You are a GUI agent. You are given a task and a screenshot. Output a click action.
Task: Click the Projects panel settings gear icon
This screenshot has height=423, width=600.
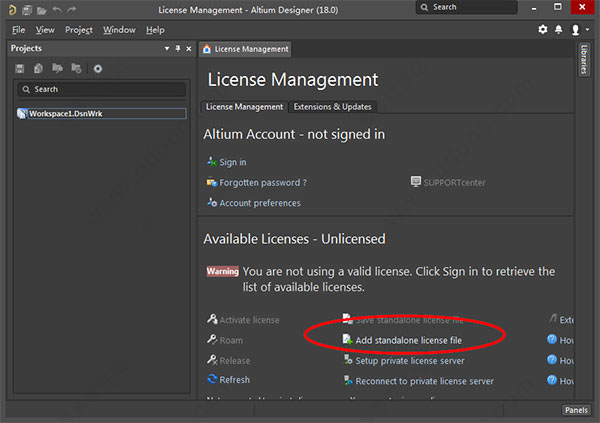[98, 68]
